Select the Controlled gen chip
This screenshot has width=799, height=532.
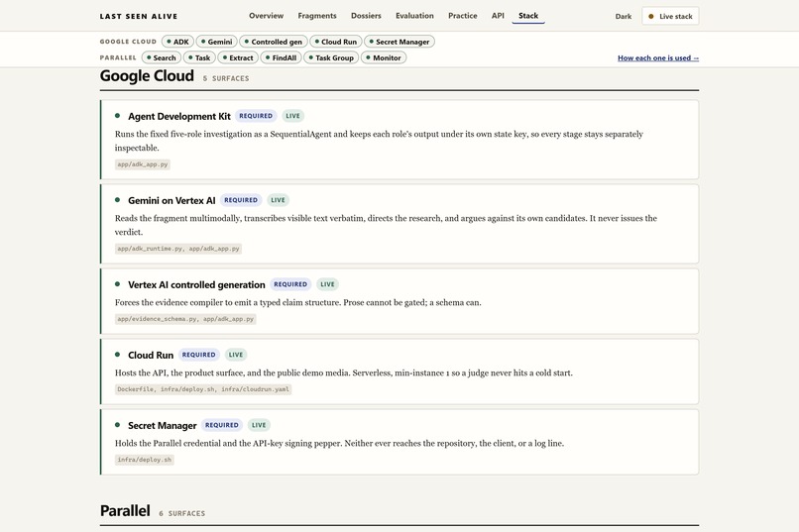[274, 42]
